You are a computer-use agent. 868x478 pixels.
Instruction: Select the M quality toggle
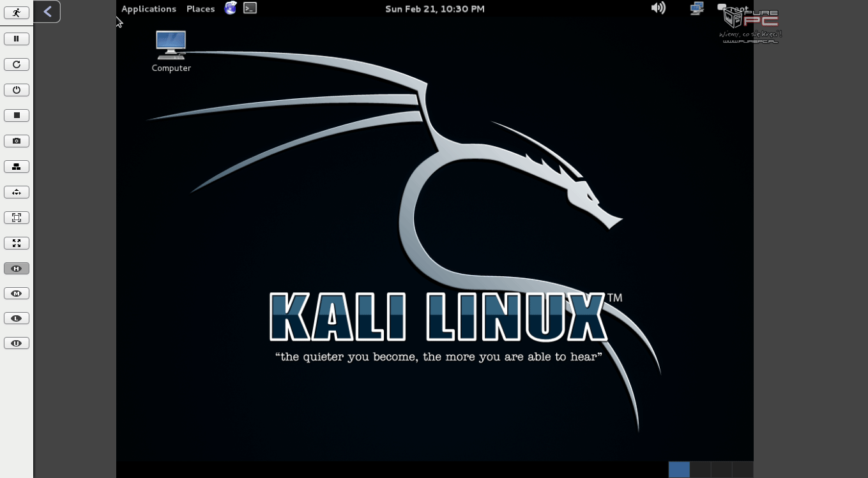click(x=17, y=293)
